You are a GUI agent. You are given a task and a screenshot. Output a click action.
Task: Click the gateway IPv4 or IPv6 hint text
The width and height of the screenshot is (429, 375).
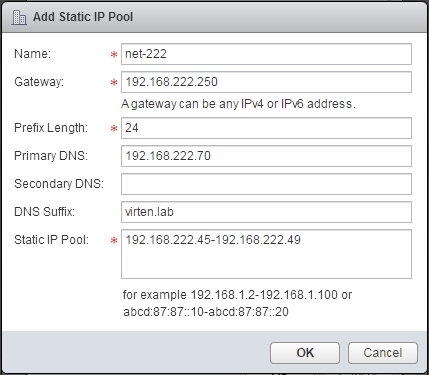[x=238, y=104]
